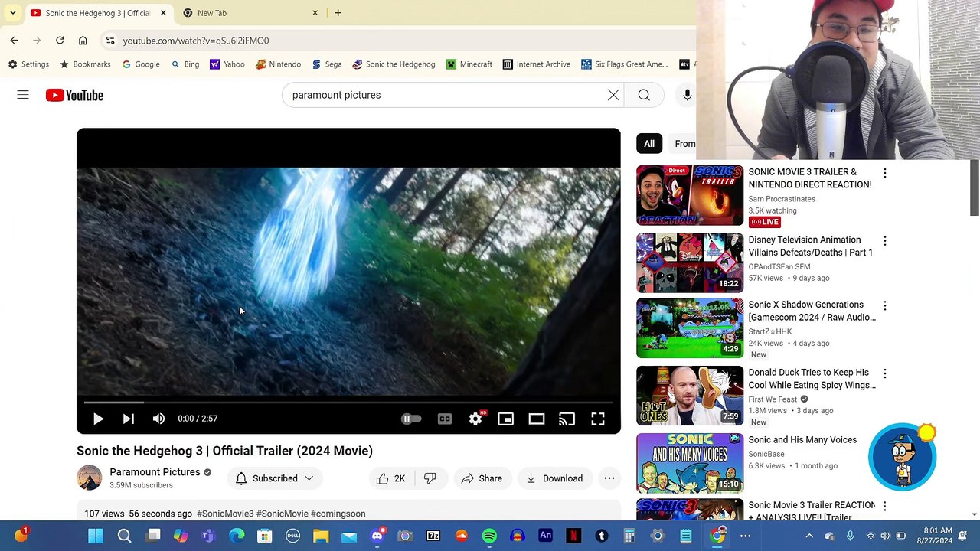Viewport: 980px width, 551px height.
Task: Start voice search with the microphone
Action: point(687,95)
